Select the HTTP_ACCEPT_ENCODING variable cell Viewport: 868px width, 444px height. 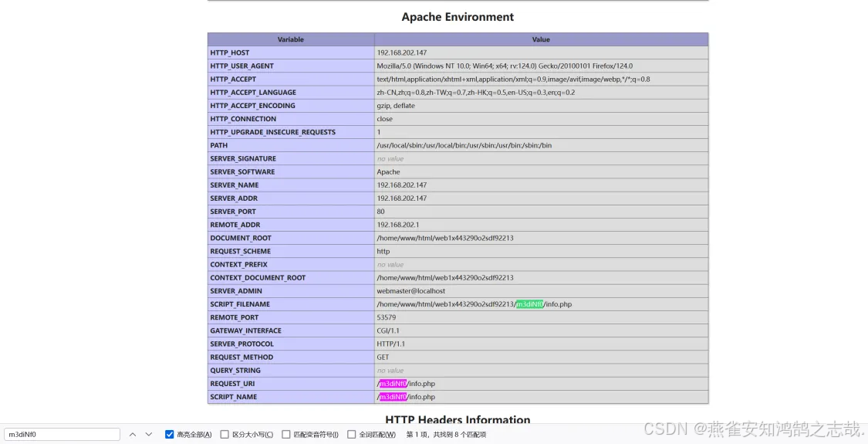tap(291, 106)
